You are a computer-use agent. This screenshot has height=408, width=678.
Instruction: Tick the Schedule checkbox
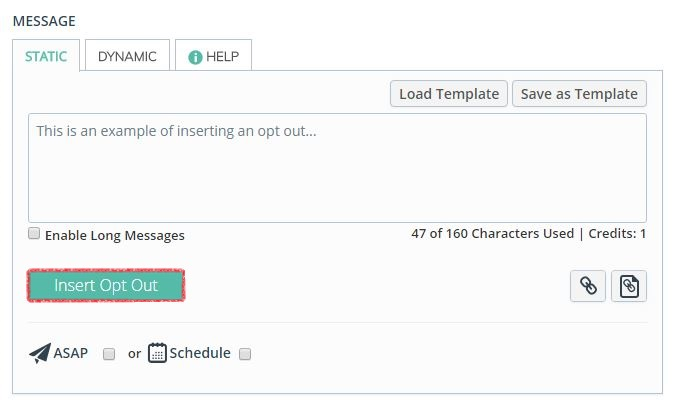click(x=245, y=353)
